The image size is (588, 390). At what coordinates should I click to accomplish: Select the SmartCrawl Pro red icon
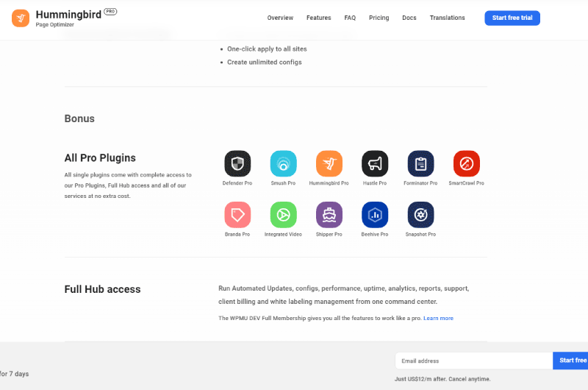[x=466, y=163]
